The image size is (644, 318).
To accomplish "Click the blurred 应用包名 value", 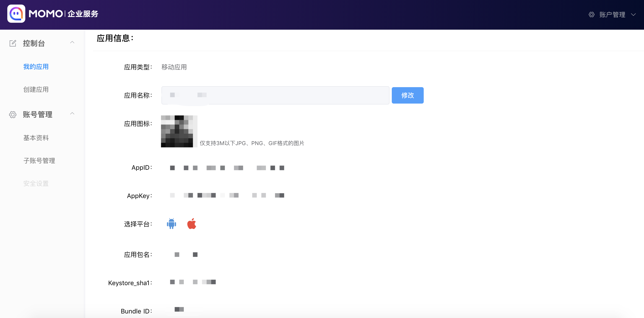I will pos(186,255).
